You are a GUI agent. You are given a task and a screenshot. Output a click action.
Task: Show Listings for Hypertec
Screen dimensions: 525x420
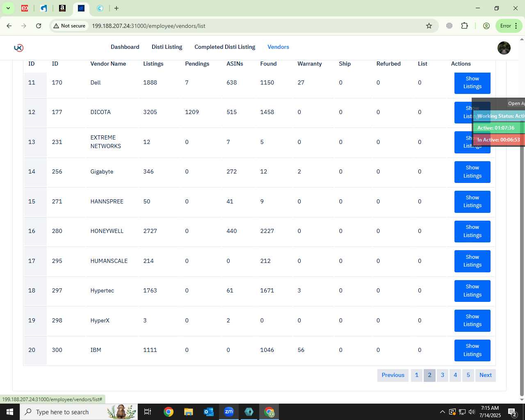point(472,291)
